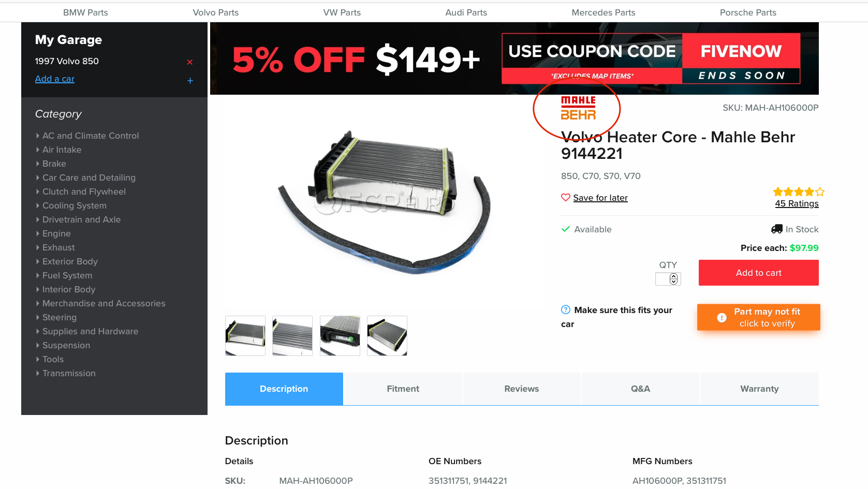Open the 45 Ratings link
Image resolution: width=868 pixels, height=489 pixels.
click(x=797, y=203)
